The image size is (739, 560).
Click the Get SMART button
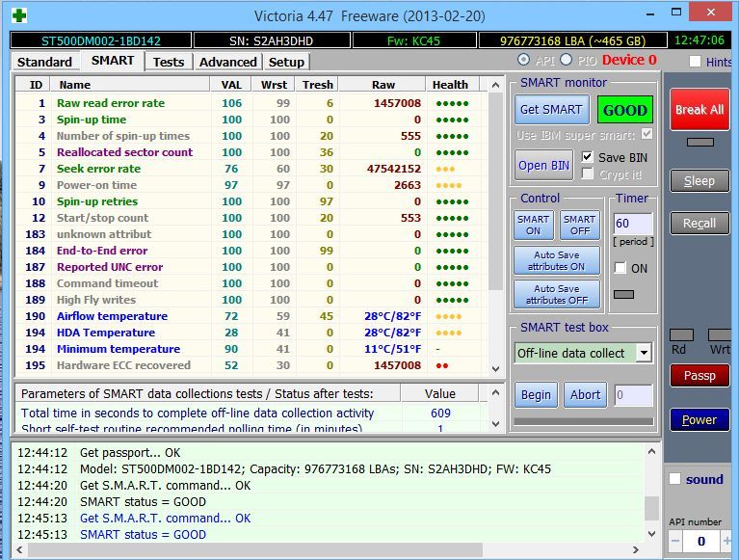[x=551, y=110]
